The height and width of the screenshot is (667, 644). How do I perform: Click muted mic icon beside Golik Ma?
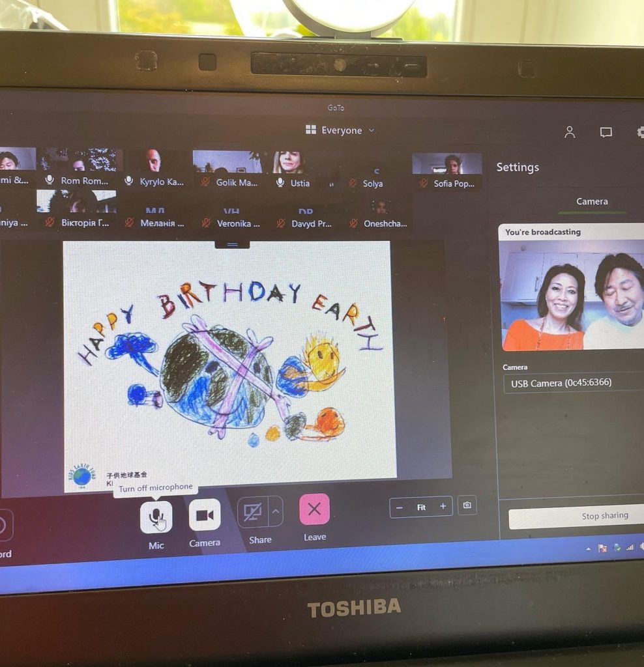click(205, 182)
